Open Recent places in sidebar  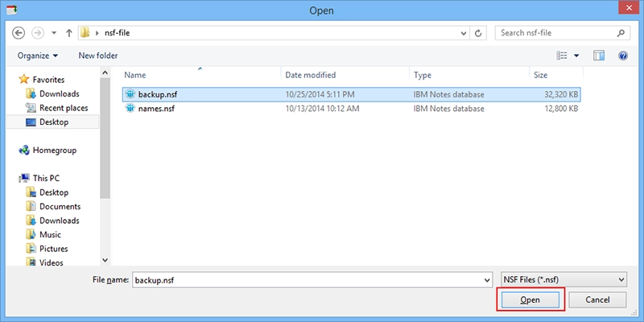point(64,108)
